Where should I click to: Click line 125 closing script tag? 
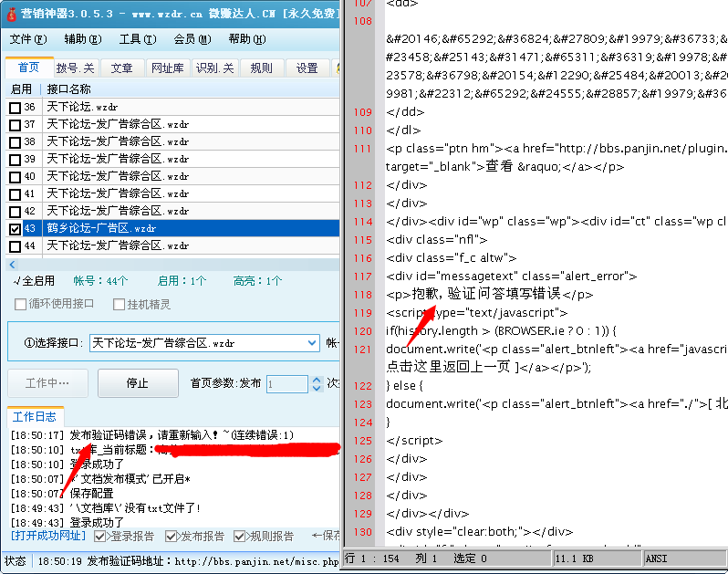[414, 440]
